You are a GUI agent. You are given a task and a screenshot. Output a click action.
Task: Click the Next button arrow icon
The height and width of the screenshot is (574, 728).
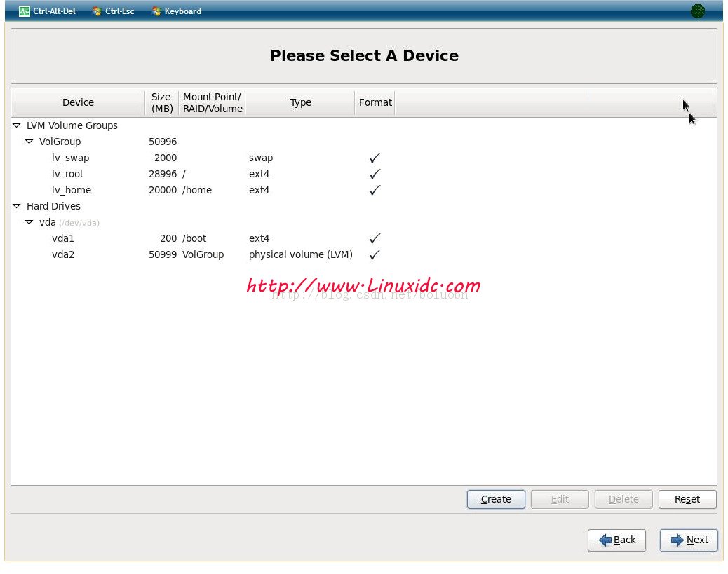(677, 540)
